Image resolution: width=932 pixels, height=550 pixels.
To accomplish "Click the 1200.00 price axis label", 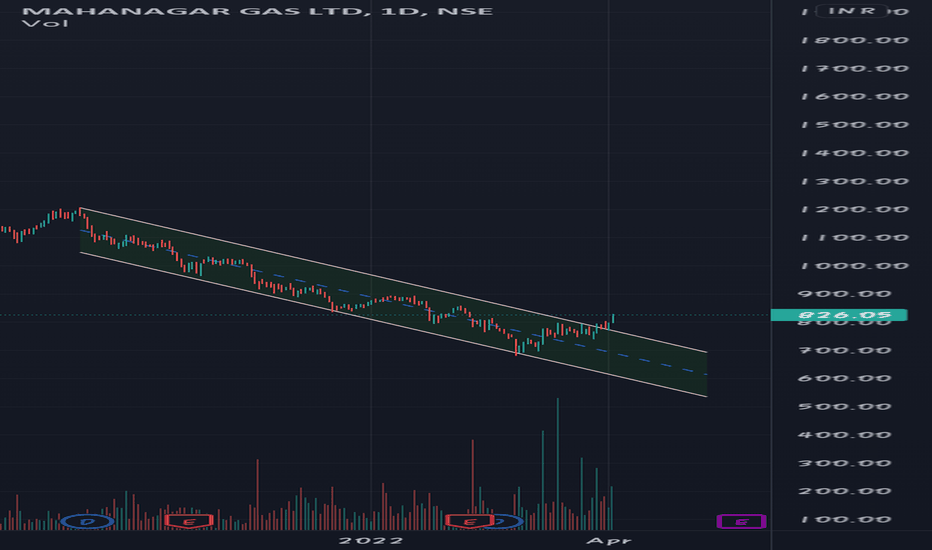I will [x=855, y=209].
